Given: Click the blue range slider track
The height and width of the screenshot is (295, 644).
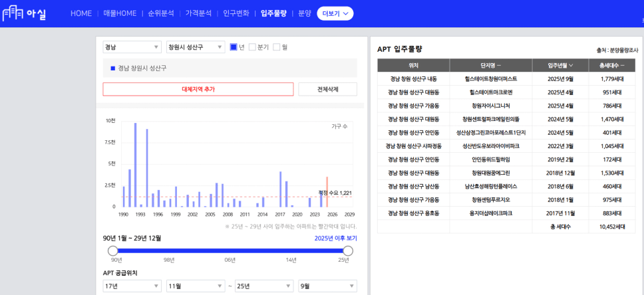Looking at the screenshot, I should (230, 250).
